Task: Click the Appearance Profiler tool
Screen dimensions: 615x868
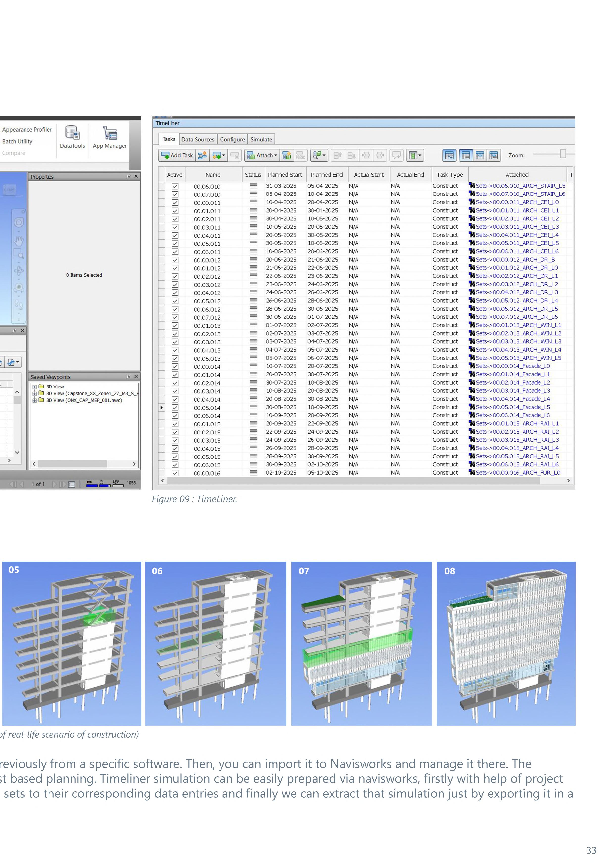Action: (x=27, y=129)
